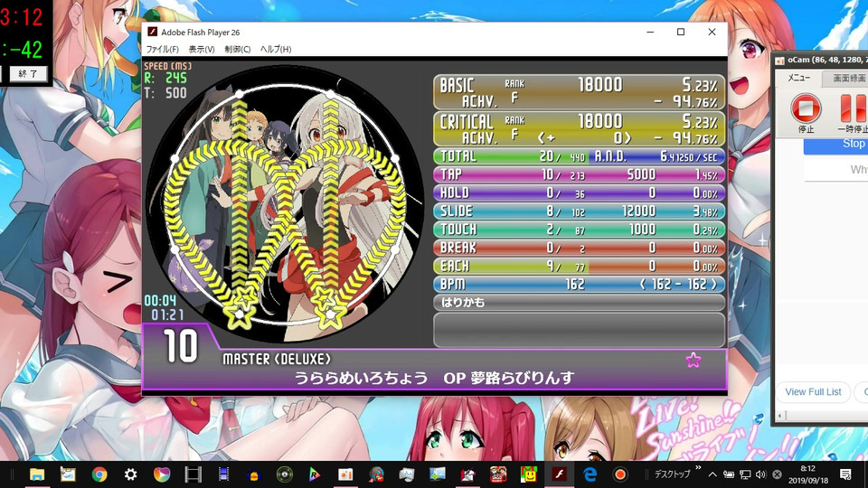Click the 01:21 total time display
The height and width of the screenshot is (488, 868).
[x=167, y=315]
